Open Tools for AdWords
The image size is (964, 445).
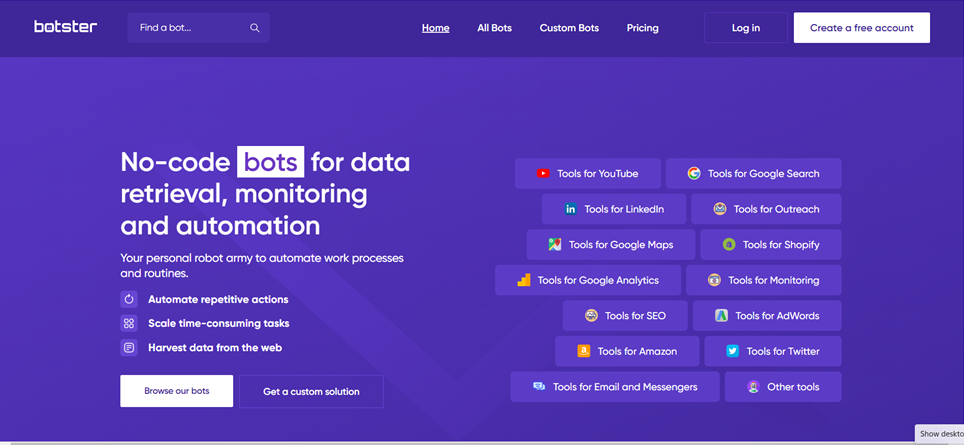coord(767,316)
